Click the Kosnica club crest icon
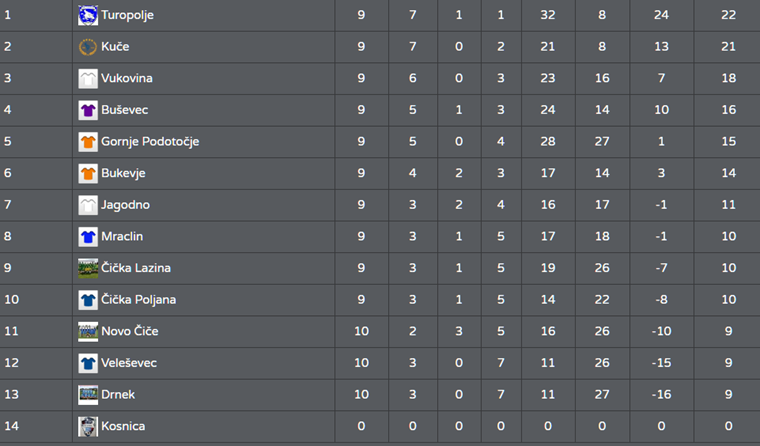 click(x=88, y=426)
